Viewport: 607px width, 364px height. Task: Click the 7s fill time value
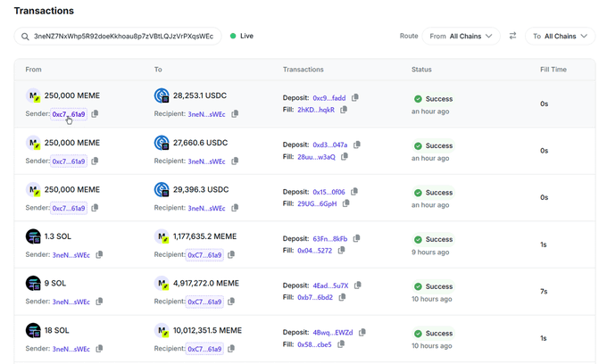[544, 291]
